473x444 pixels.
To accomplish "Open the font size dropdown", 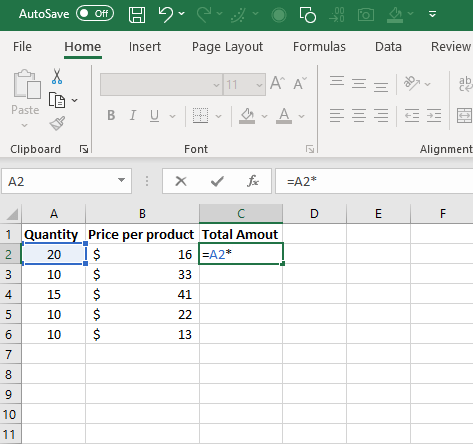I will tap(259, 85).
